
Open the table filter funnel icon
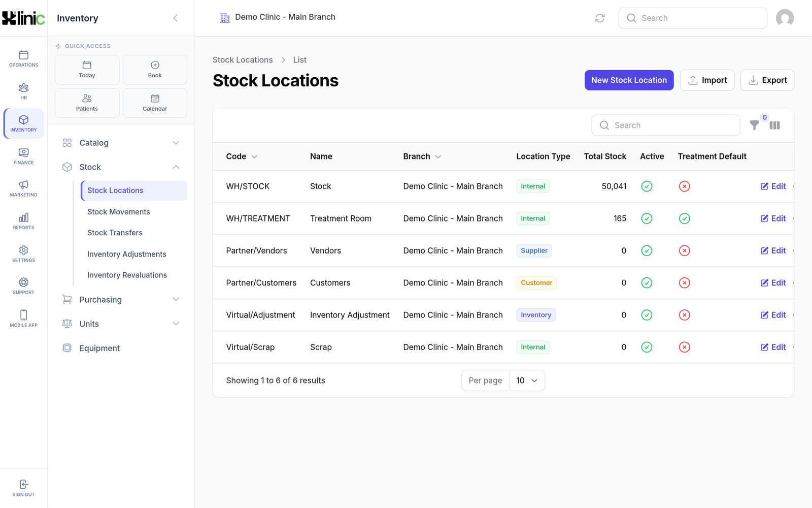(x=755, y=125)
